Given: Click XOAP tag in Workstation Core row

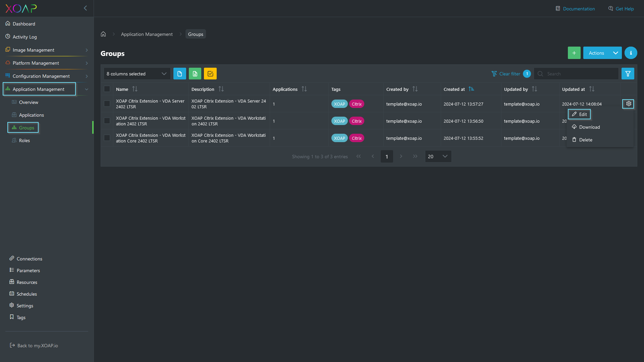Looking at the screenshot, I should click(x=339, y=138).
